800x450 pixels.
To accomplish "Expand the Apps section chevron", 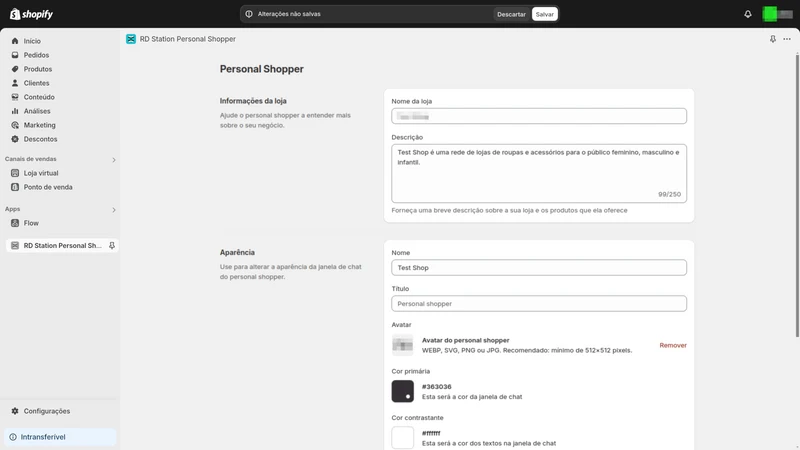I will (x=114, y=210).
